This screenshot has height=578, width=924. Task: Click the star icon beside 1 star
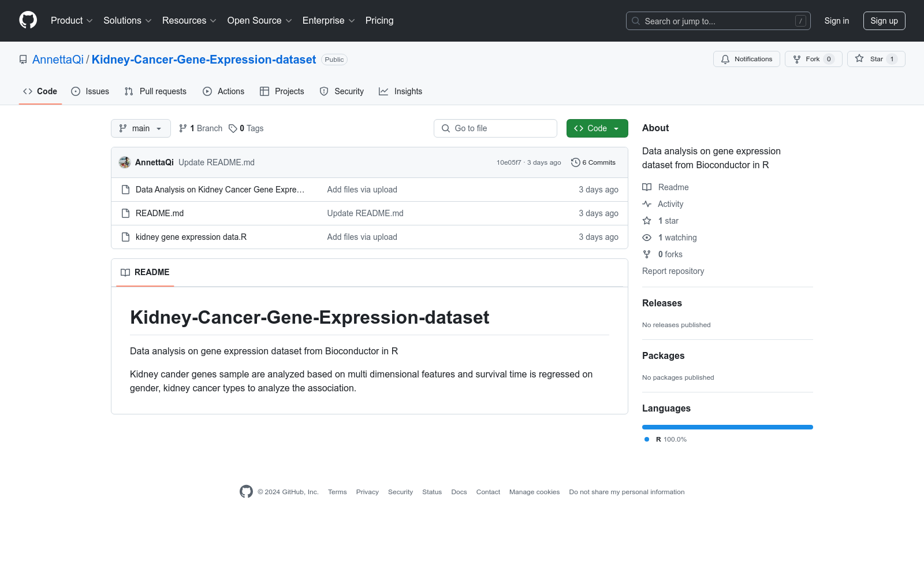coord(647,221)
